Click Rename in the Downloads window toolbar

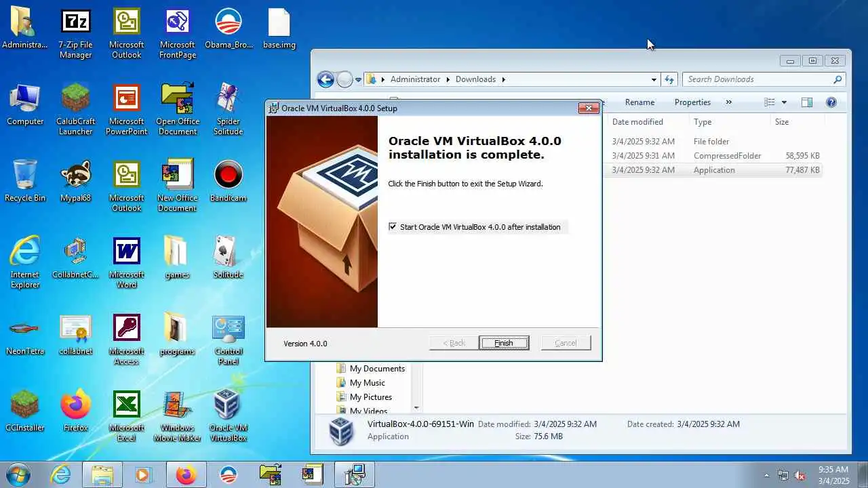[x=639, y=102]
